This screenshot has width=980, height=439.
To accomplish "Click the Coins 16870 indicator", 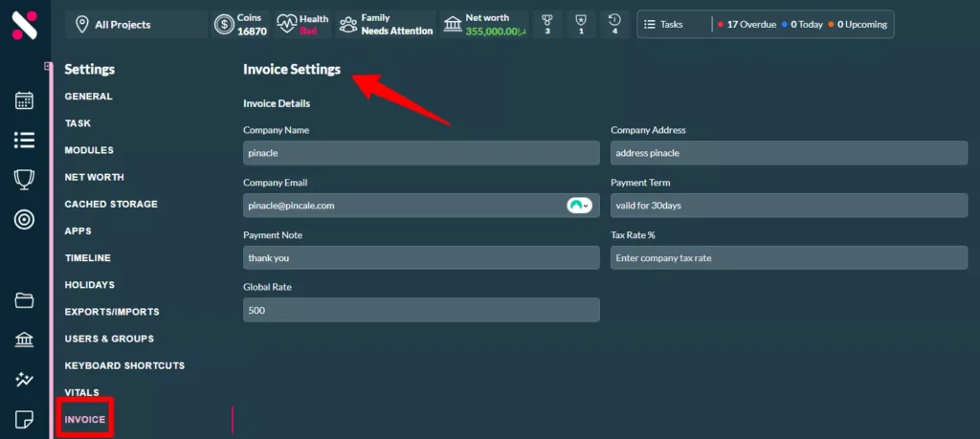I will pyautogui.click(x=240, y=24).
